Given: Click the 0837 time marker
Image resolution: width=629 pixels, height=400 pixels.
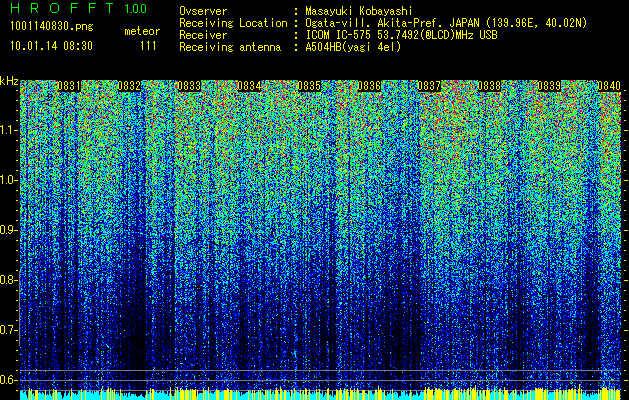Looking at the screenshot, I should [x=429, y=86].
